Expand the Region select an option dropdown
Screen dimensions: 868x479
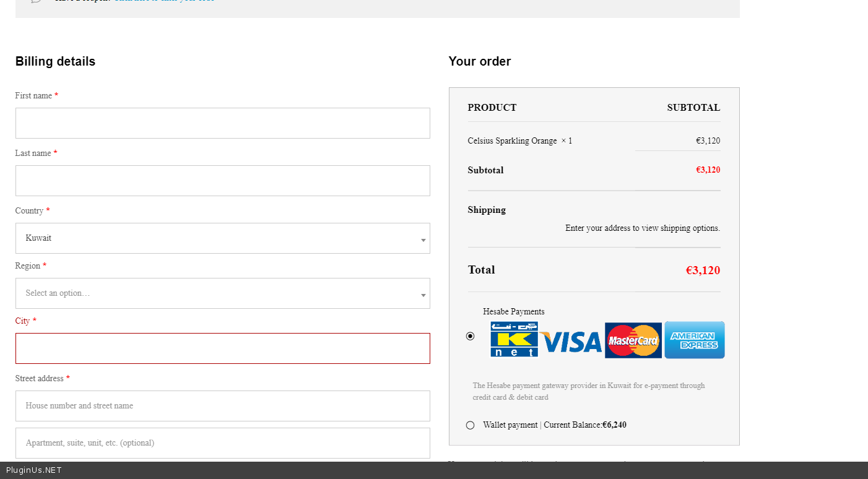pos(222,293)
